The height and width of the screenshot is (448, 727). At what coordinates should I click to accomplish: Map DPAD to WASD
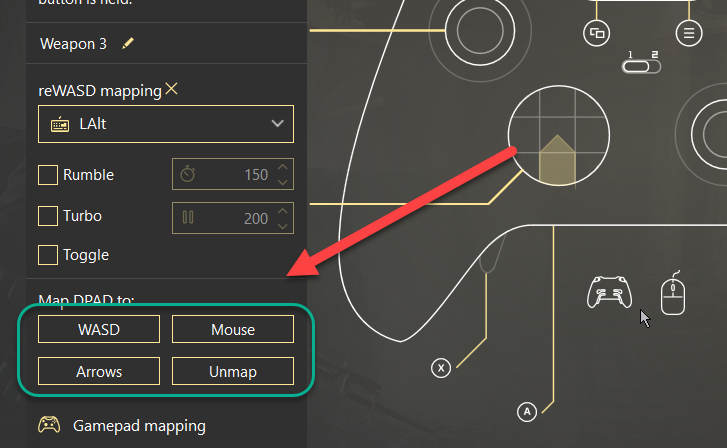point(99,329)
